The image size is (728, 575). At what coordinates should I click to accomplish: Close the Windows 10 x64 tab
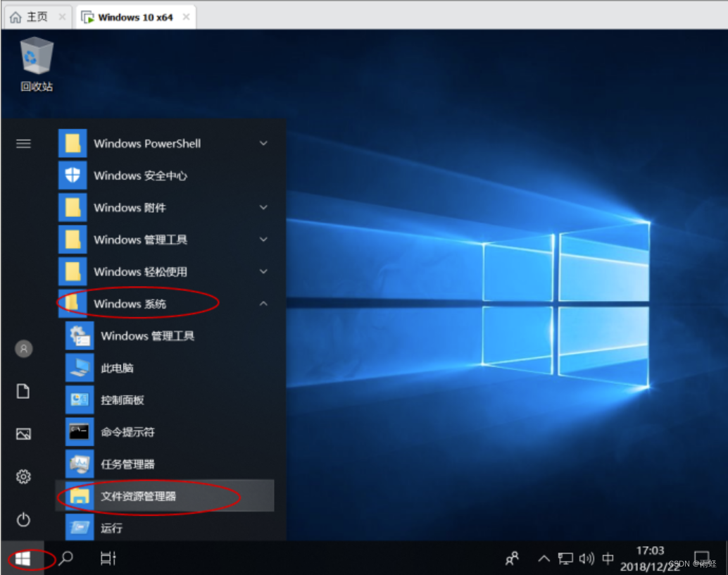pyautogui.click(x=186, y=17)
